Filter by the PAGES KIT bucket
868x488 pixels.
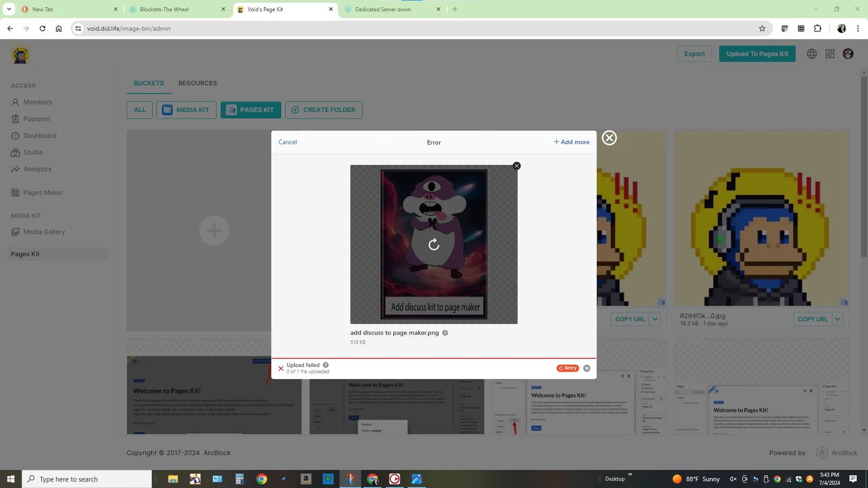[251, 110]
